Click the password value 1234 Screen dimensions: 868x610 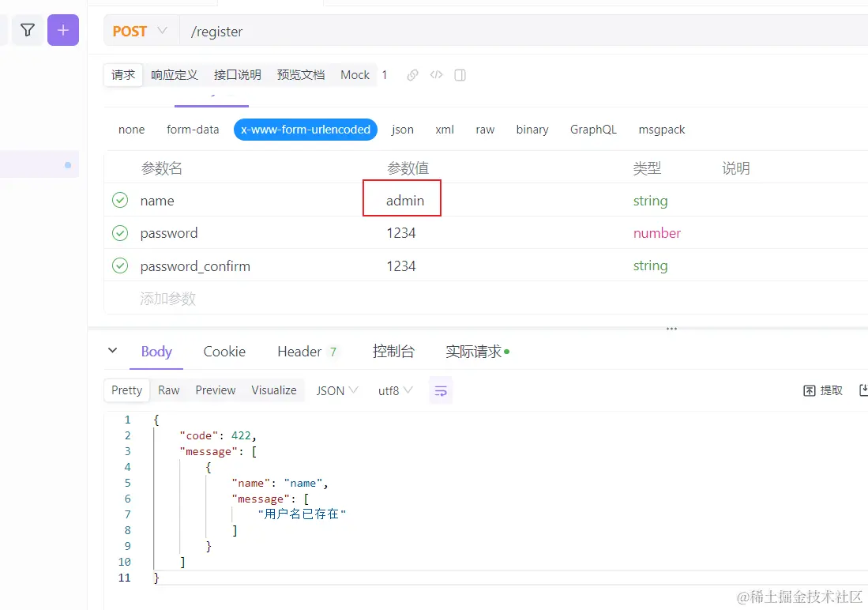pos(400,233)
